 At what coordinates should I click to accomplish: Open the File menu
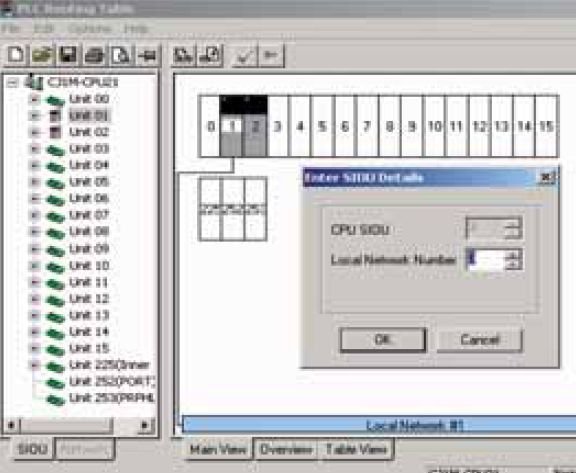click(x=11, y=29)
